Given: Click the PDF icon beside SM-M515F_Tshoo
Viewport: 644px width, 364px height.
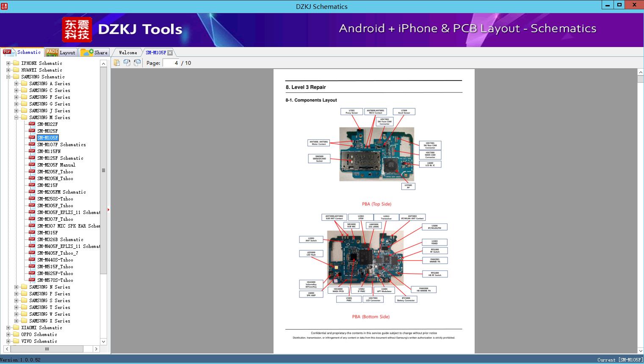Looking at the screenshot, I should point(32,267).
